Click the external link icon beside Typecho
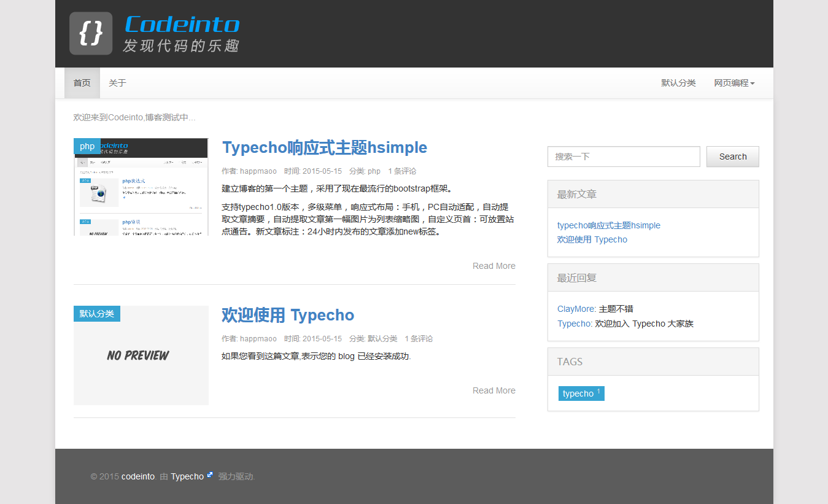 (x=210, y=475)
